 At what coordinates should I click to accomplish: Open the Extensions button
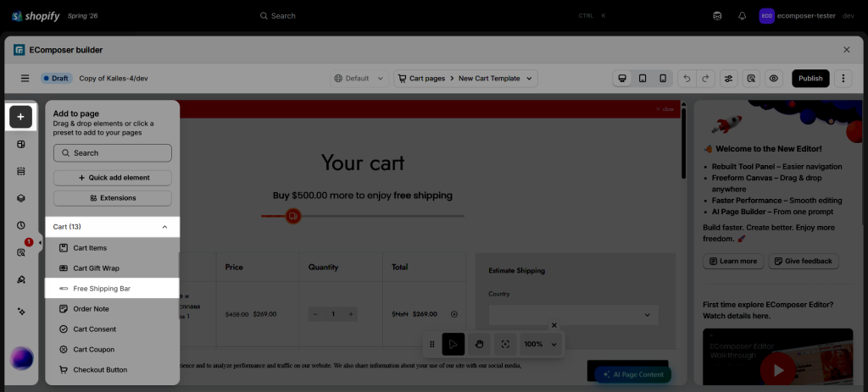coord(113,198)
